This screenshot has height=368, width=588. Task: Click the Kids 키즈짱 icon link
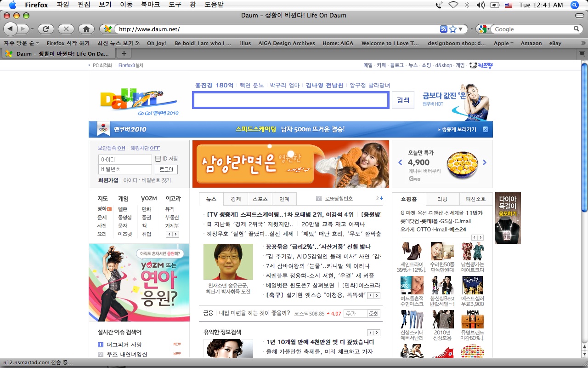tap(481, 65)
